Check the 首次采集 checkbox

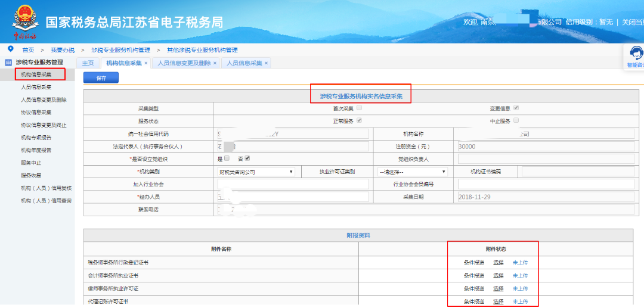click(x=359, y=108)
